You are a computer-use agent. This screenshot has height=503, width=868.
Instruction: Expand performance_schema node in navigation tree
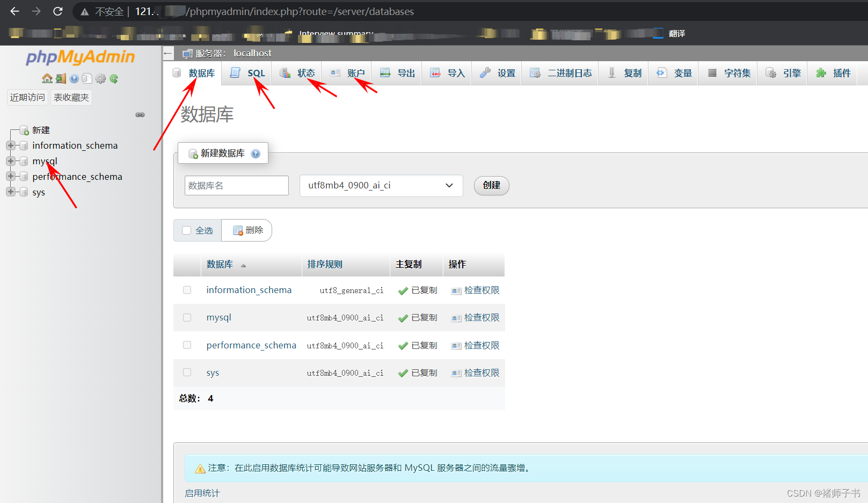[10, 176]
